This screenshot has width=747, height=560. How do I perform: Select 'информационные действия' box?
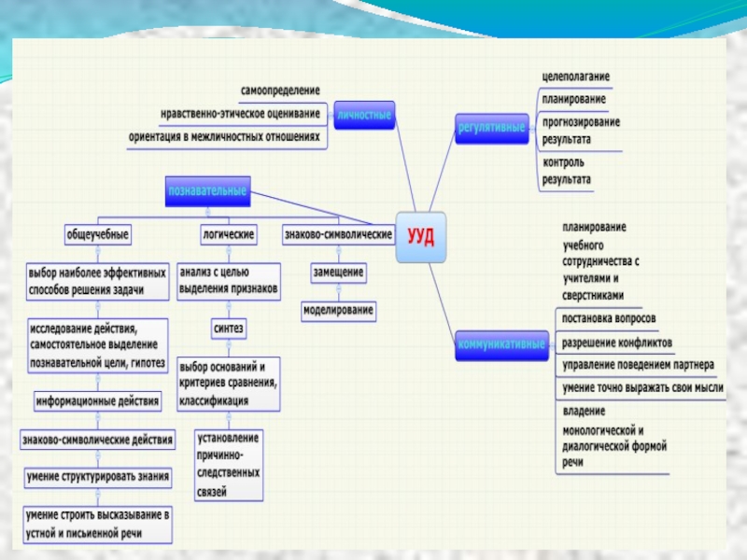pos(98,401)
